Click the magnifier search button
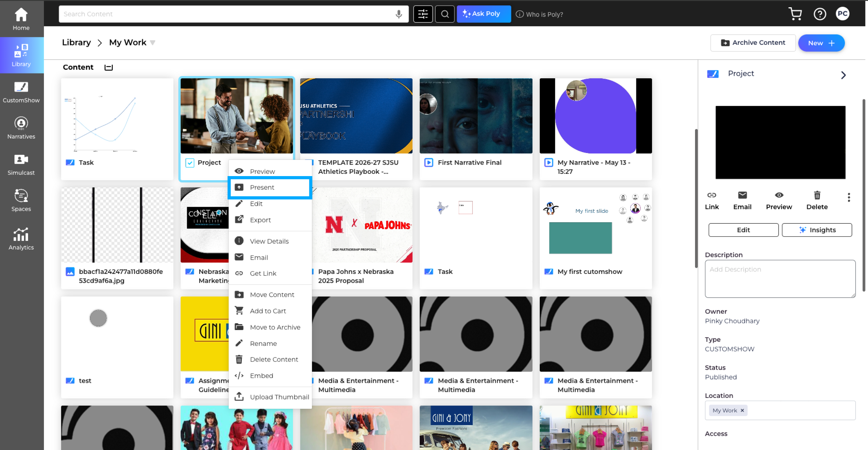The height and width of the screenshot is (450, 868). [x=444, y=14]
